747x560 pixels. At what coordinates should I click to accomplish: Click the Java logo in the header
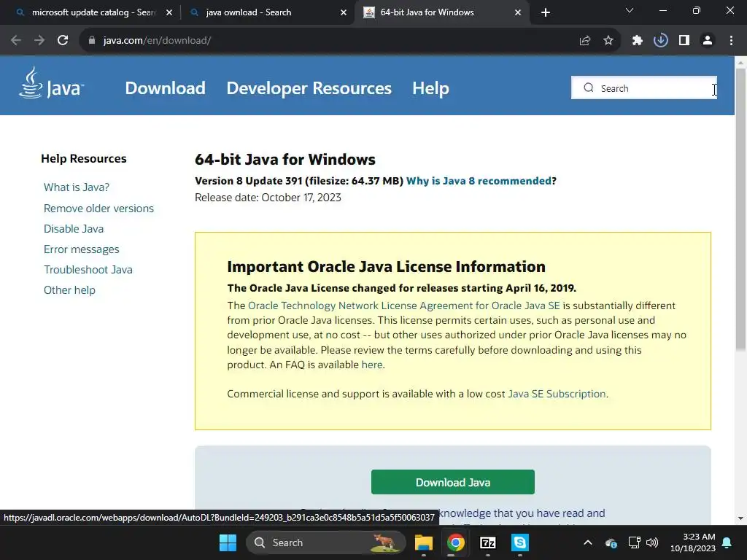52,83
